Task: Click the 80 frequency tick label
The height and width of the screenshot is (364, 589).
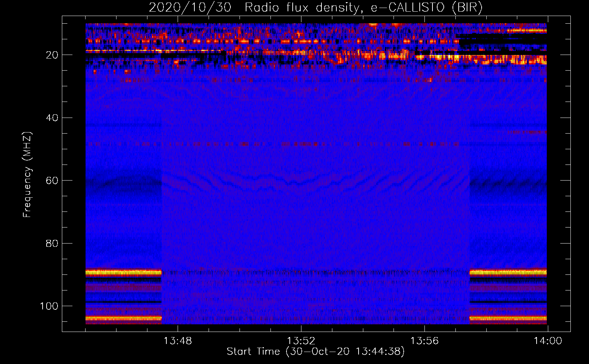Action: 52,244
